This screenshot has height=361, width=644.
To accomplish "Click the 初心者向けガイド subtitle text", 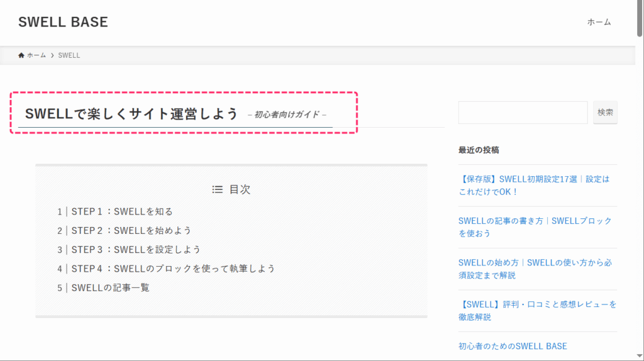I will [x=287, y=114].
